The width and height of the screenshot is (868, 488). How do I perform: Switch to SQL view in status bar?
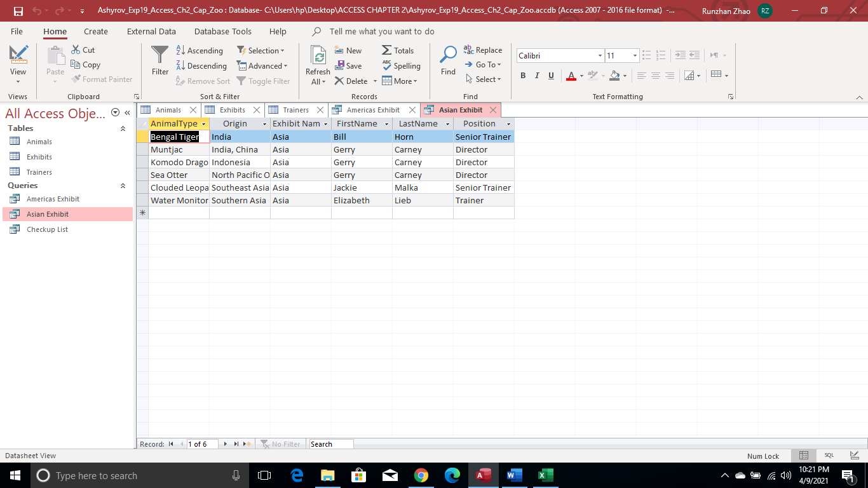829,456
